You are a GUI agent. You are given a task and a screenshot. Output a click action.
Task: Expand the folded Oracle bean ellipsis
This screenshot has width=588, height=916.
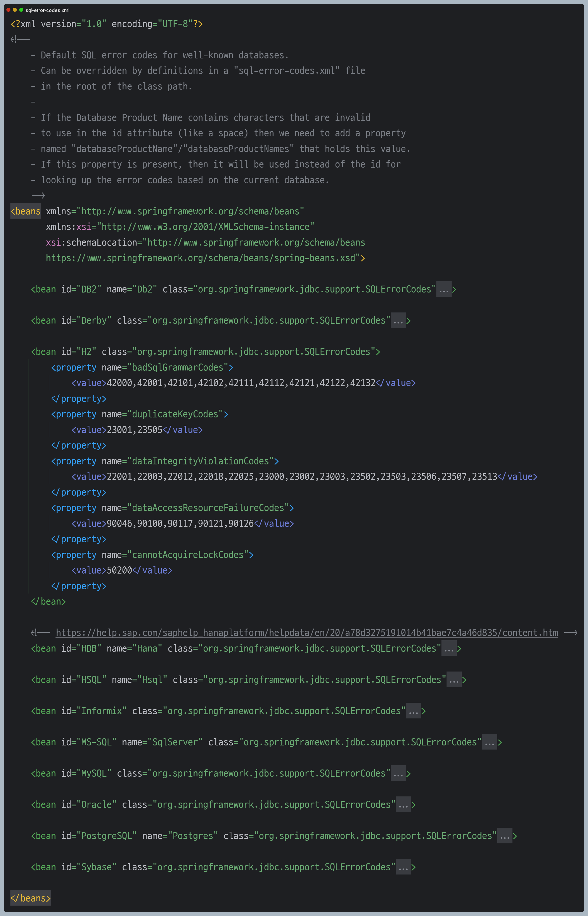(x=403, y=805)
